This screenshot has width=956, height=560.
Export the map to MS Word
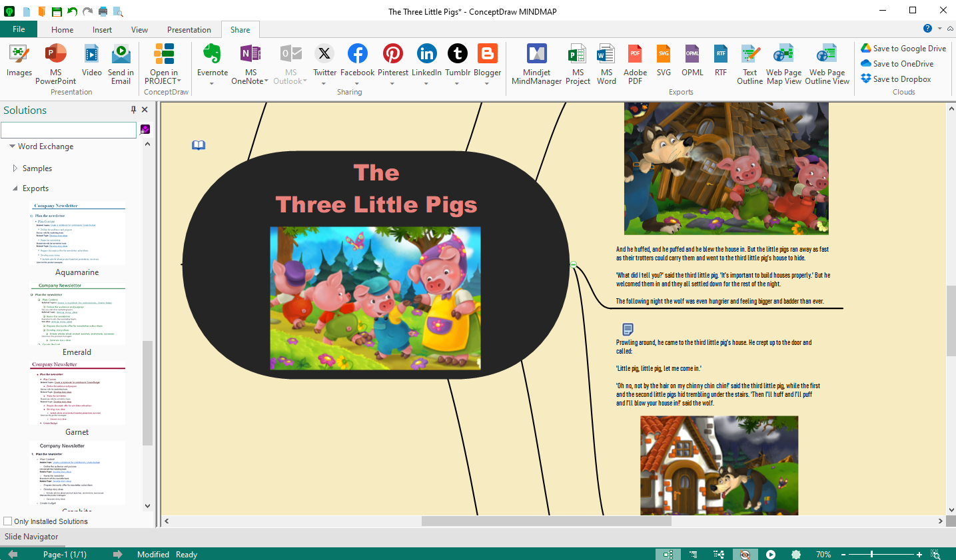click(x=606, y=65)
